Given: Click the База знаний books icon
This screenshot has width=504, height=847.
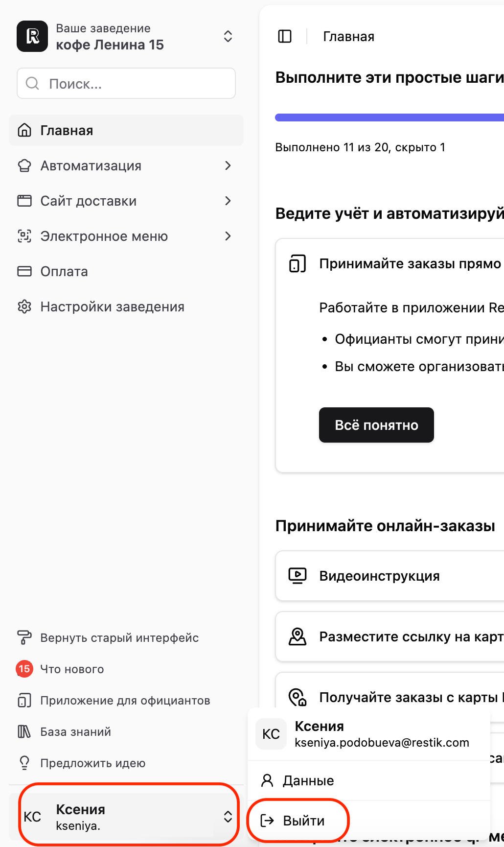Looking at the screenshot, I should coord(24,731).
